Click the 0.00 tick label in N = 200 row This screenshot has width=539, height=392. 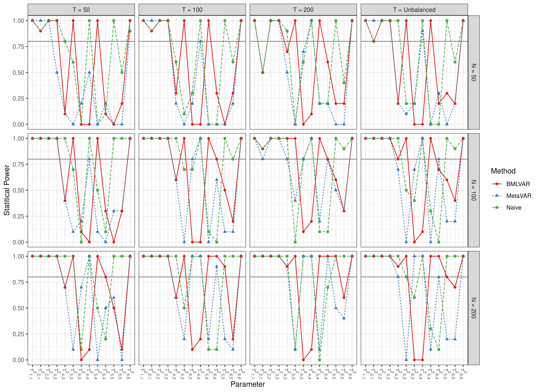18,360
